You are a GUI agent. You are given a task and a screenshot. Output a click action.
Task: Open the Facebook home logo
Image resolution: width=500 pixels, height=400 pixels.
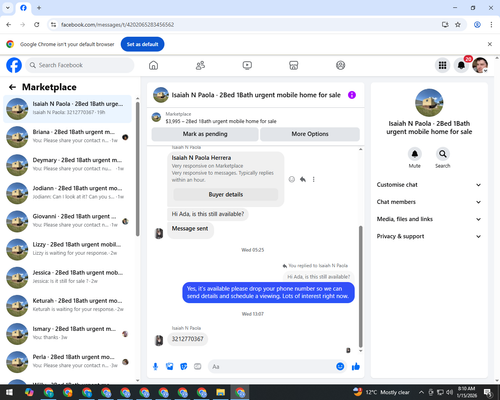pyautogui.click(x=14, y=65)
